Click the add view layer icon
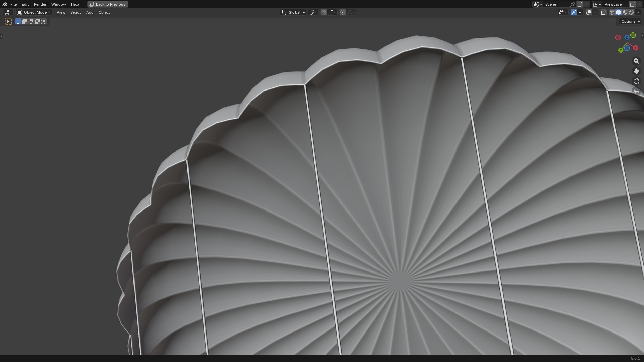This screenshot has width=644, height=362. click(633, 4)
